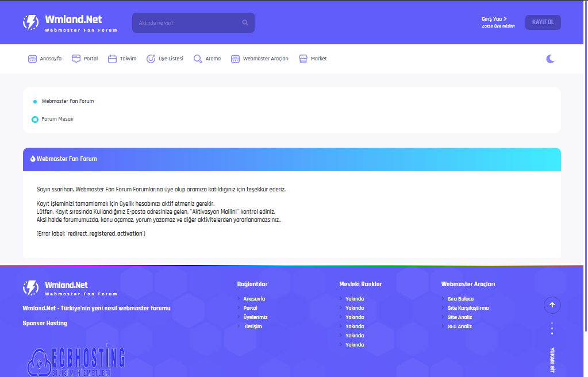The height and width of the screenshot is (377, 588).
Task: Open footer Sıra Bulucu tool link
Action: tap(460, 299)
